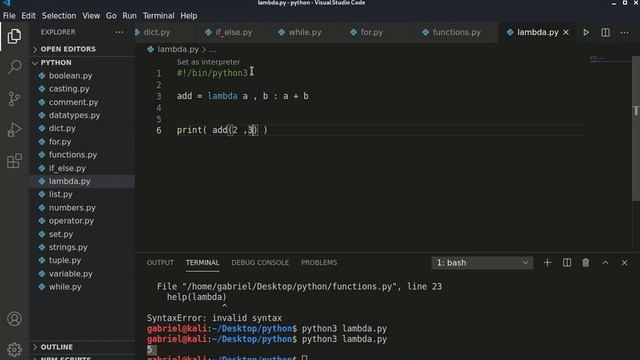The image size is (640, 360).
Task: Open the Accounts menu icon
Action: (x=14, y=319)
